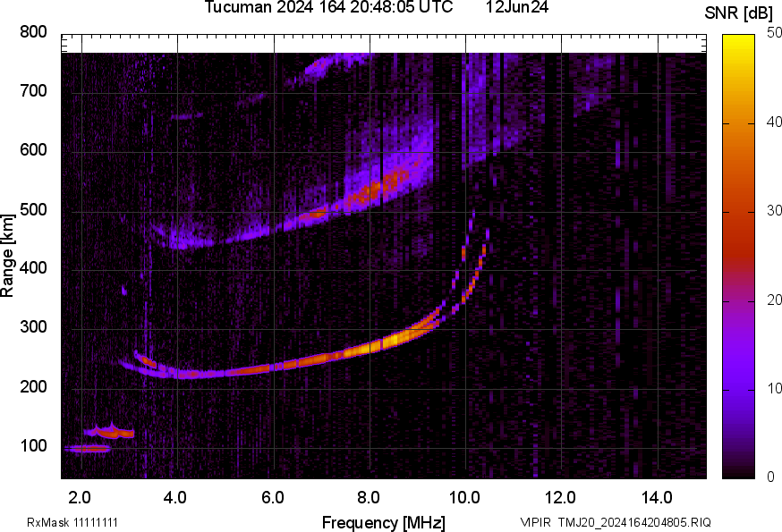This screenshot has width=782, height=532.
Task: Click range tick label '100'
Action: pyautogui.click(x=33, y=446)
